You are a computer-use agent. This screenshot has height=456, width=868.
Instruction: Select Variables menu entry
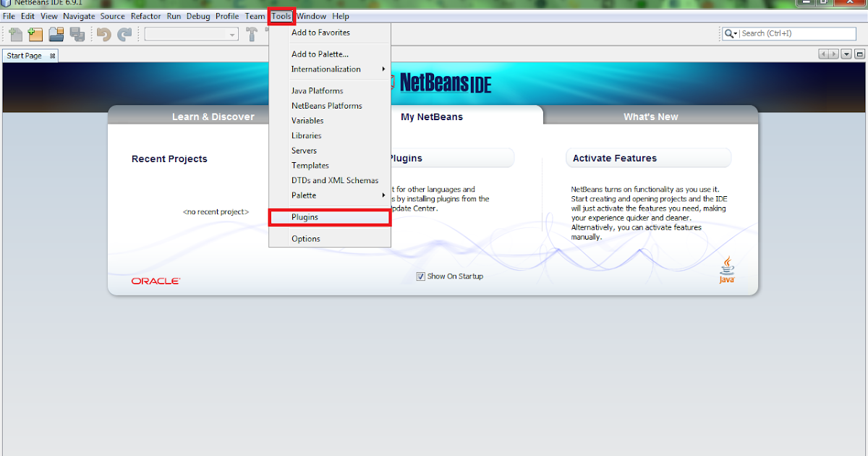click(x=330, y=121)
